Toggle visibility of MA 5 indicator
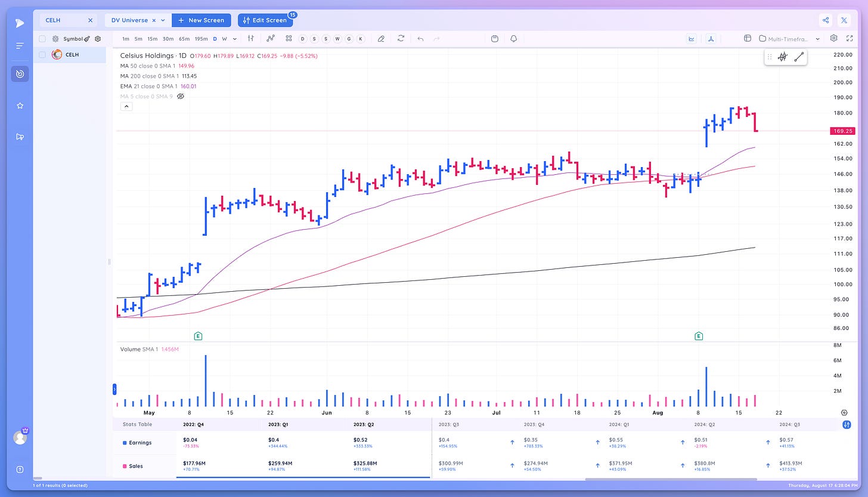868x497 pixels. point(181,96)
